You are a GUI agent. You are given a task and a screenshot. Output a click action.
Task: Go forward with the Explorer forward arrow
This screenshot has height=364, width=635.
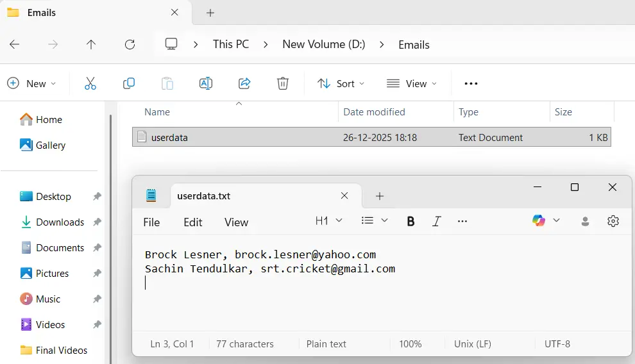tap(53, 44)
